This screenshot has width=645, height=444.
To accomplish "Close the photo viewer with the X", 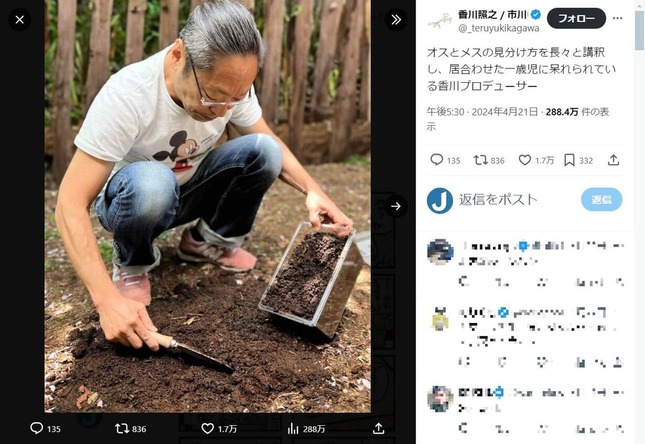I will (x=20, y=19).
